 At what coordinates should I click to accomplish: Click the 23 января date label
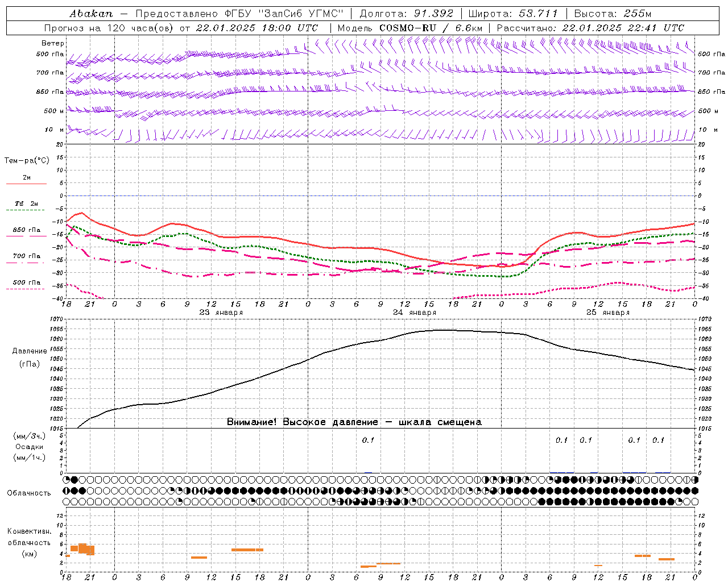tap(221, 312)
